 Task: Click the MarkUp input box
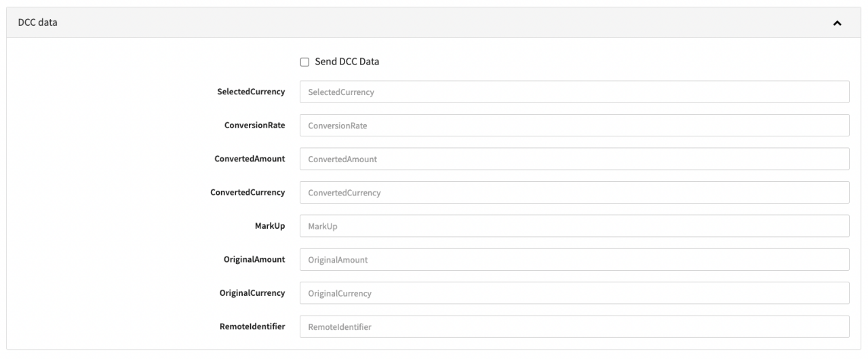[x=574, y=226]
